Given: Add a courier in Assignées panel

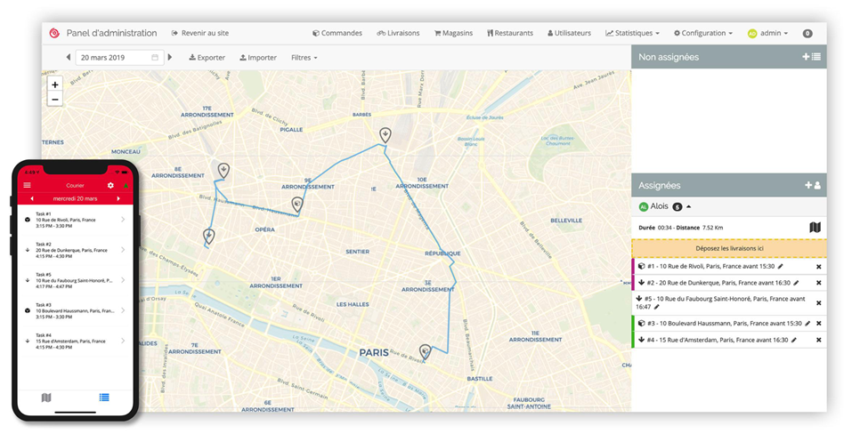Looking at the screenshot, I should click(812, 185).
